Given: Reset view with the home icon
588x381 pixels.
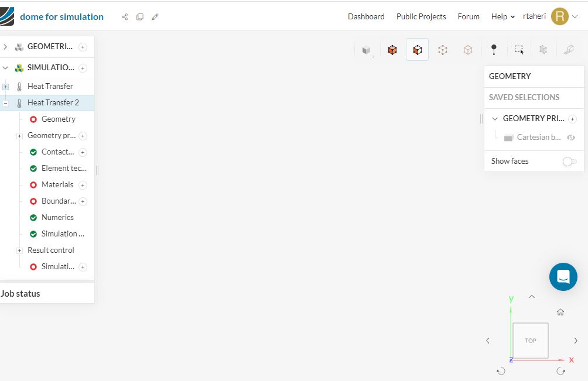Looking at the screenshot, I should click(x=560, y=312).
